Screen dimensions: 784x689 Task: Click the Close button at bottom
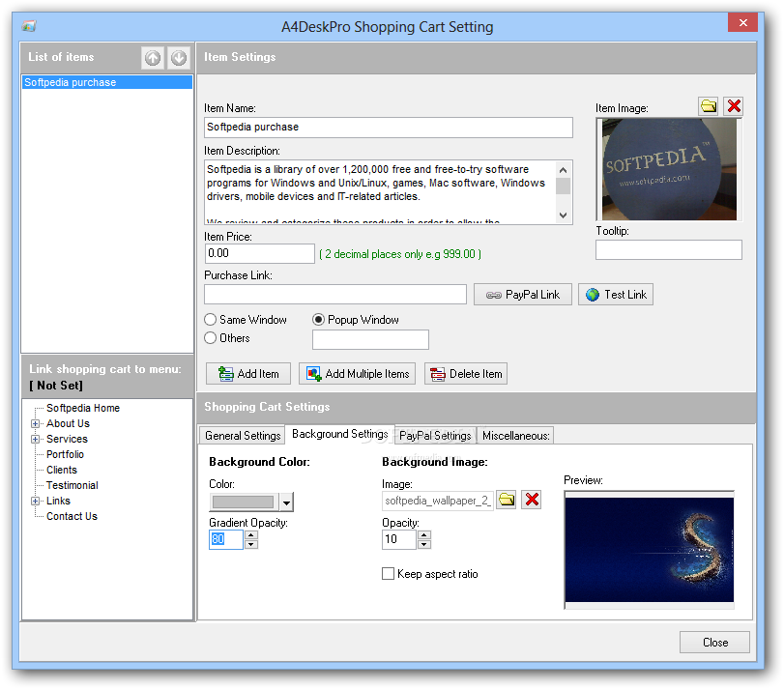(x=714, y=643)
